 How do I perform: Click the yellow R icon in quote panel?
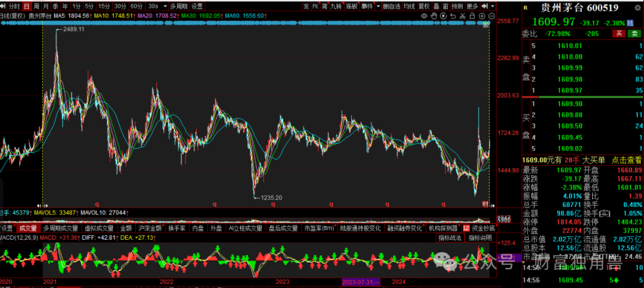525,8
